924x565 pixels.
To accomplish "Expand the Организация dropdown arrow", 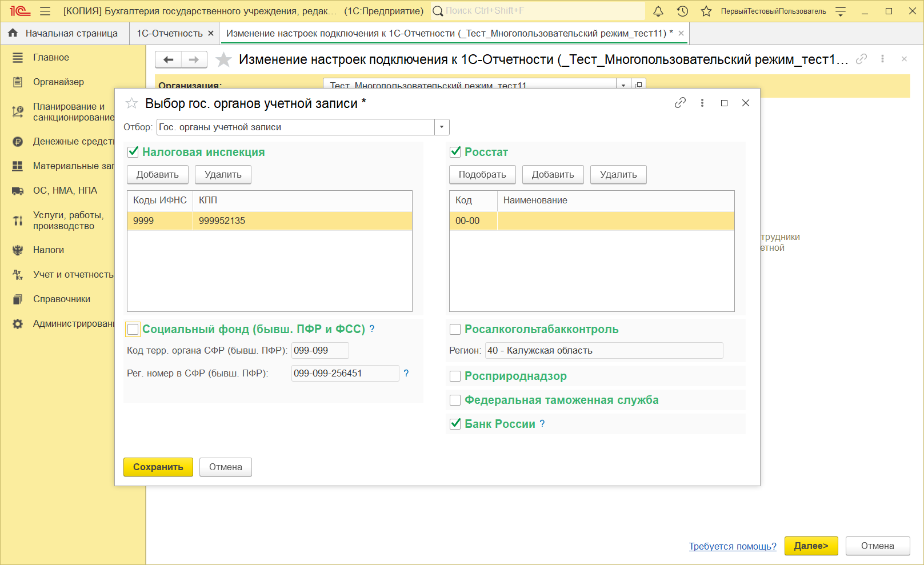I will (623, 85).
